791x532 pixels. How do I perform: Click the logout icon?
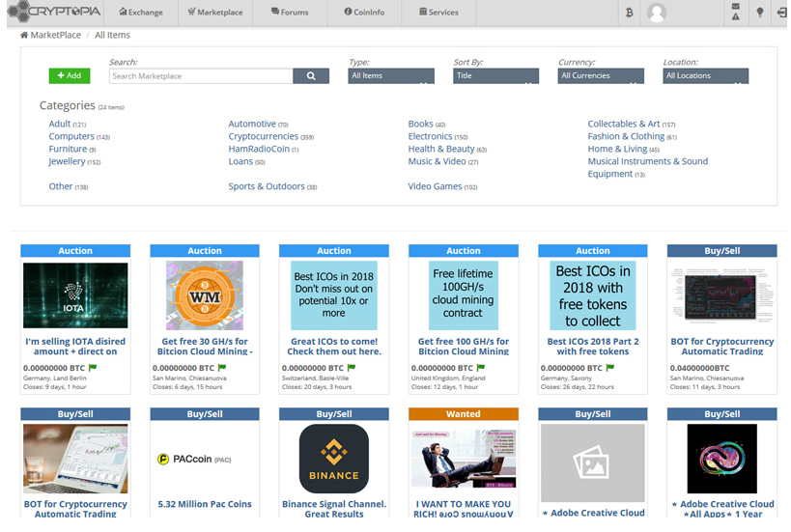[x=781, y=13]
